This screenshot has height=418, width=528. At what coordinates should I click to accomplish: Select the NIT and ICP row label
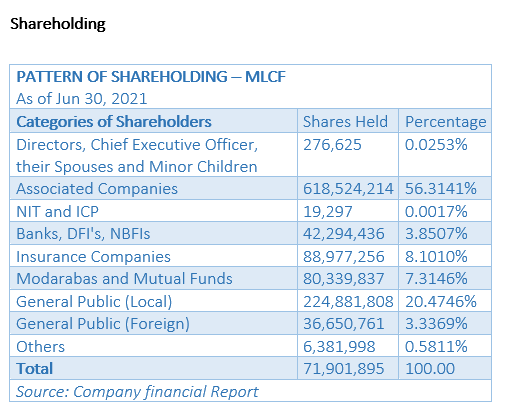click(58, 212)
